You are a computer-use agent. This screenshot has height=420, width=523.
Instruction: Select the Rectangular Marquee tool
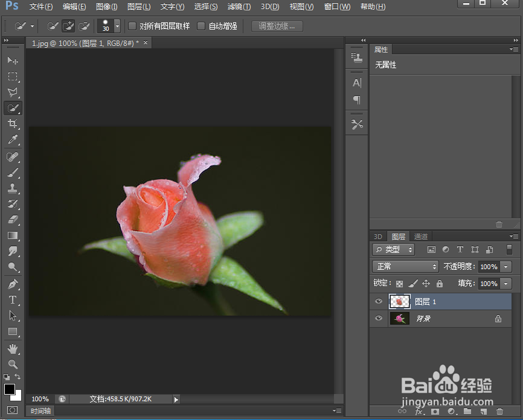tap(13, 76)
